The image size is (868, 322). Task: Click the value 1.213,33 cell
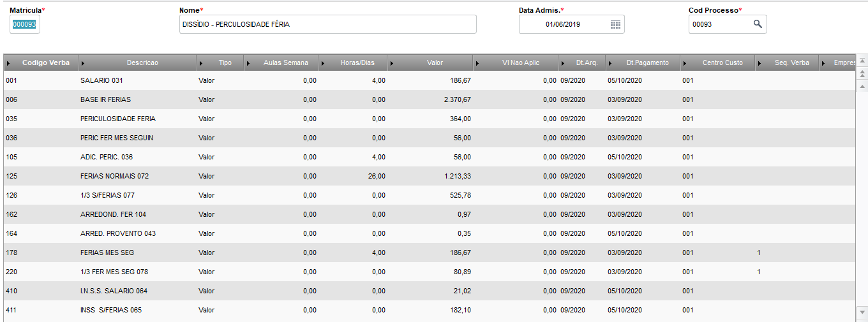pos(457,176)
